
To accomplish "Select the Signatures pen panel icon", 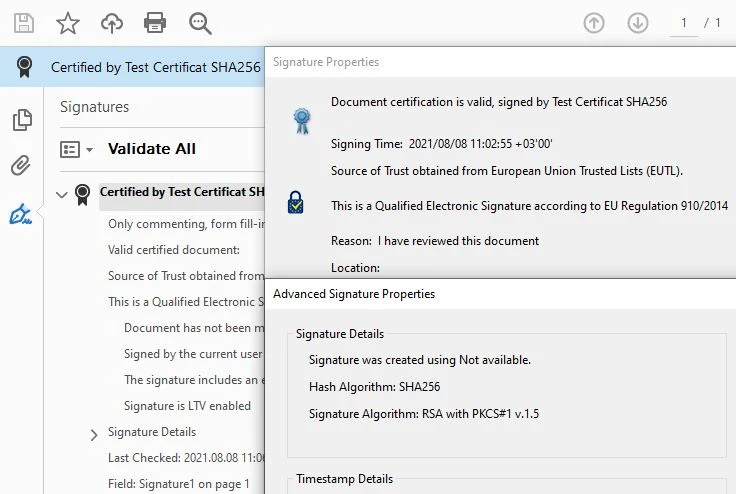I will click(21, 213).
